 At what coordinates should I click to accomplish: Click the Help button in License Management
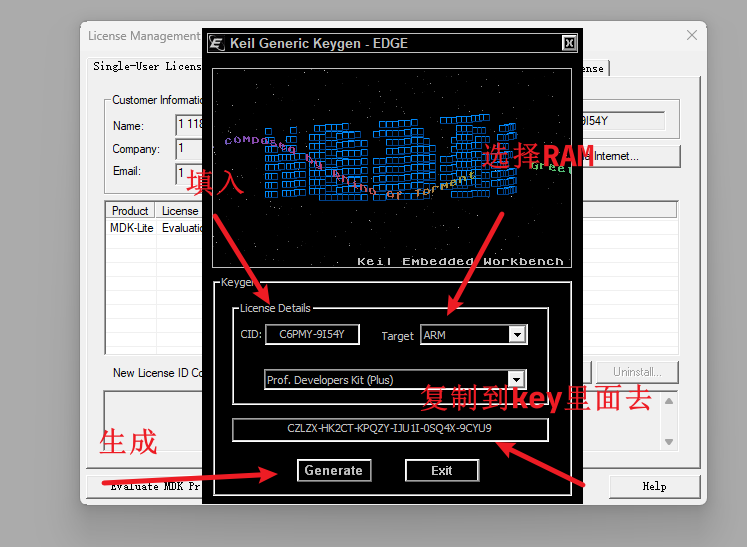tap(654, 486)
